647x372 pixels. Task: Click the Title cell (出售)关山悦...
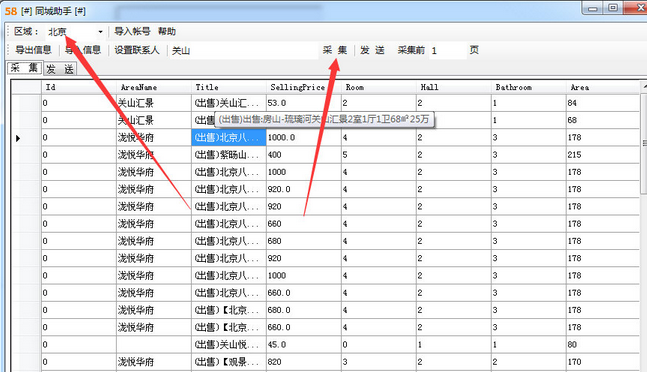[x=229, y=345]
